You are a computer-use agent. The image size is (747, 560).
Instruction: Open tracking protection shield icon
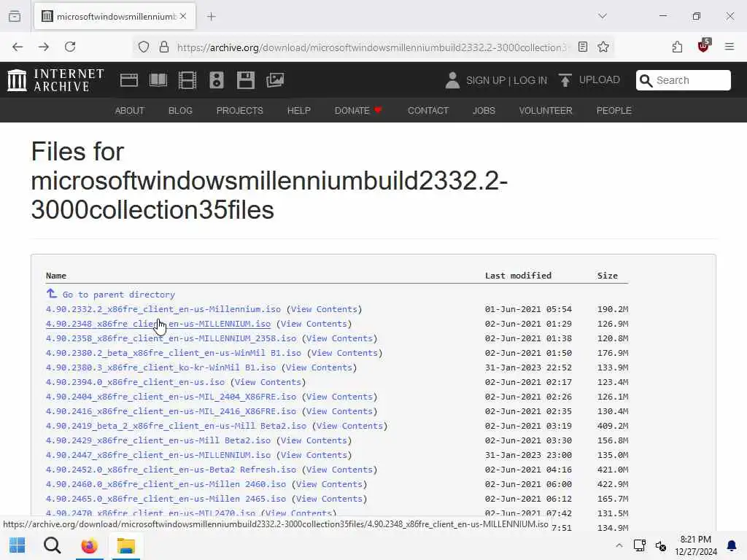(144, 47)
